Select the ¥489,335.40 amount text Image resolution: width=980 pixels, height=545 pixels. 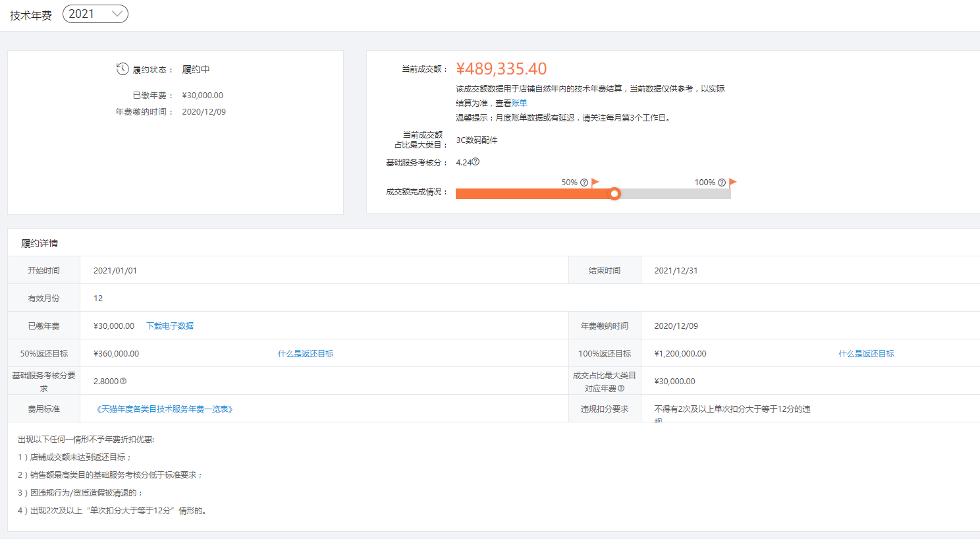(502, 69)
